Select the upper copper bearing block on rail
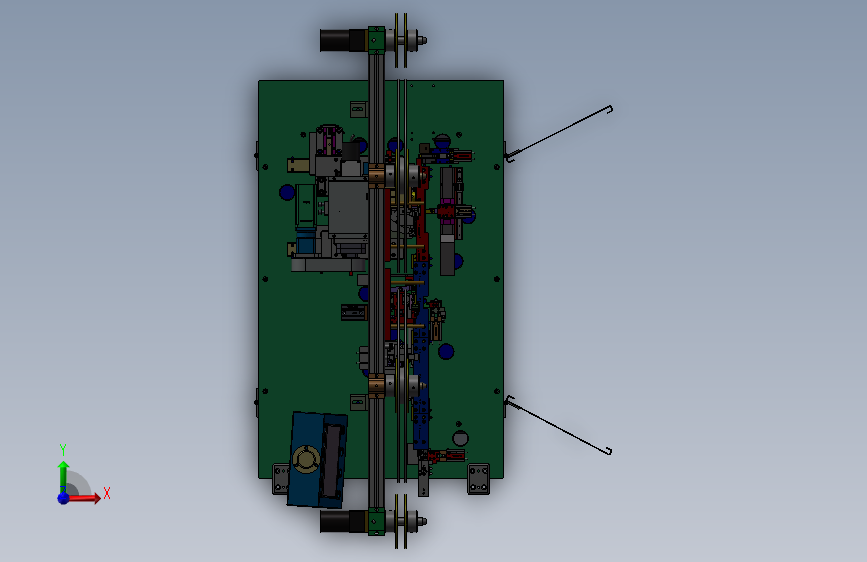Image resolution: width=867 pixels, height=562 pixels. tap(377, 175)
